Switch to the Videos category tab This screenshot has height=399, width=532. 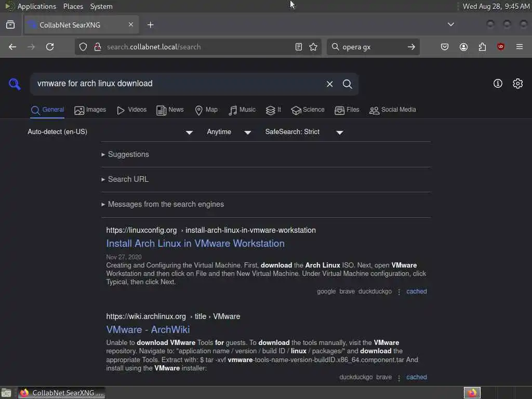pos(131,110)
